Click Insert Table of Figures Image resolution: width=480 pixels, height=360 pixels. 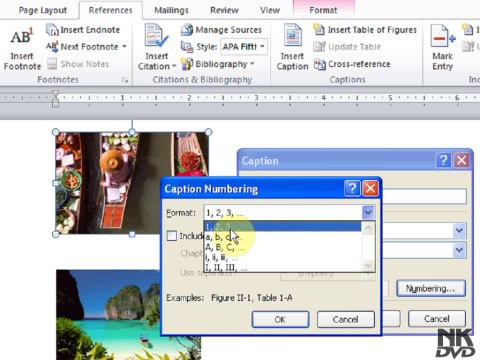pyautogui.click(x=365, y=30)
